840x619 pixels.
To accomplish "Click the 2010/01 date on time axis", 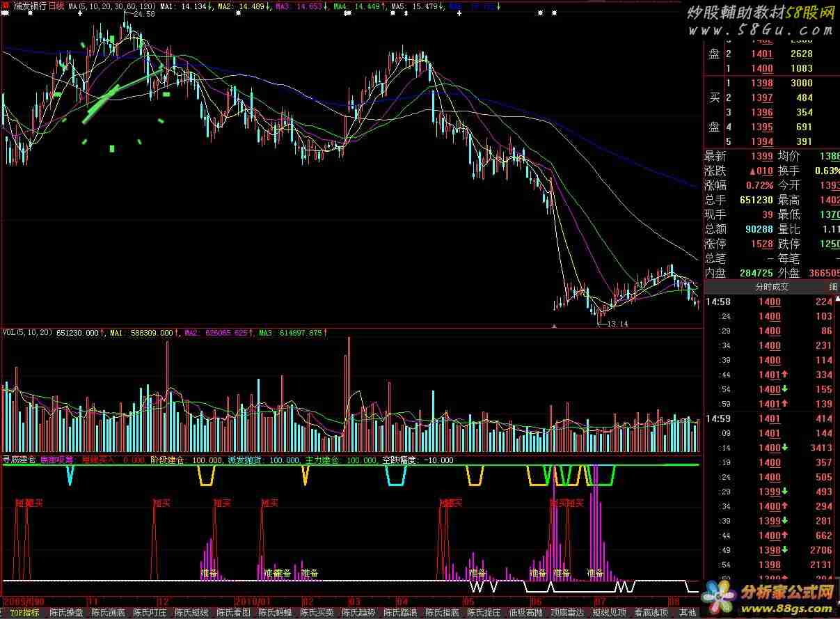I will click(251, 601).
